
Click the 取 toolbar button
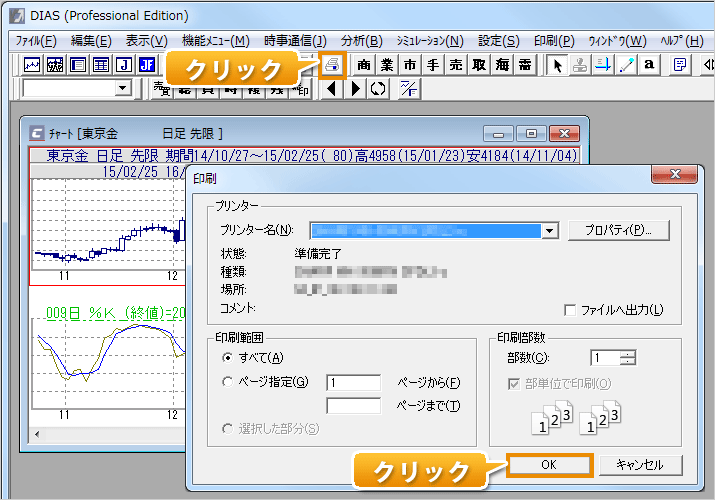(479, 65)
